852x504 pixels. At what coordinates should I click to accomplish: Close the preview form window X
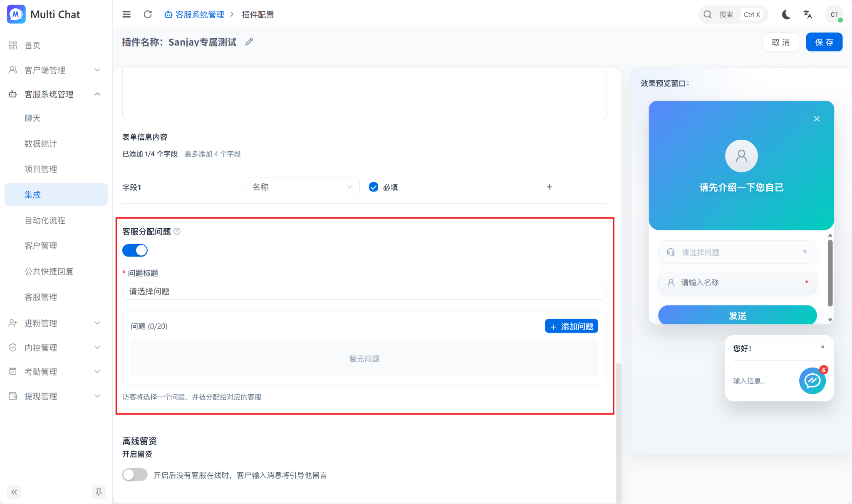click(x=817, y=119)
